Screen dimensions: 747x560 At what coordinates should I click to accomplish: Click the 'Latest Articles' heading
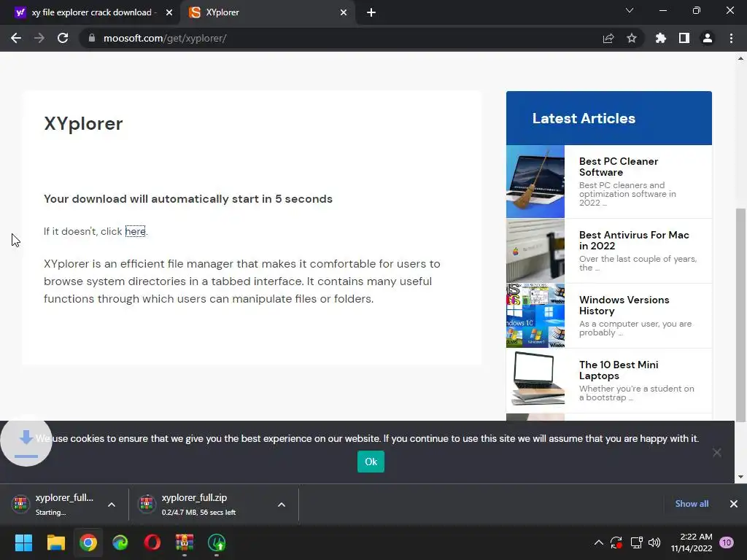pos(584,118)
